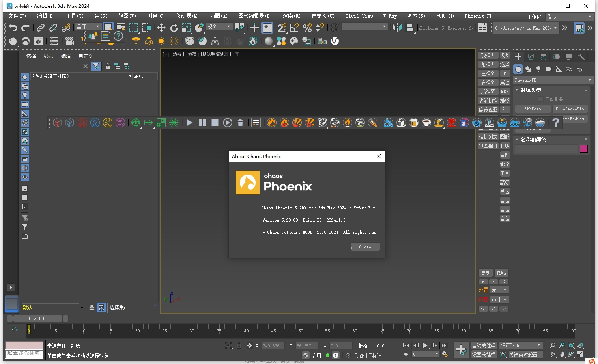Screen dimensions: 598x364
Task: Click the Redo arrow in main toolbar
Action: (x=26, y=28)
